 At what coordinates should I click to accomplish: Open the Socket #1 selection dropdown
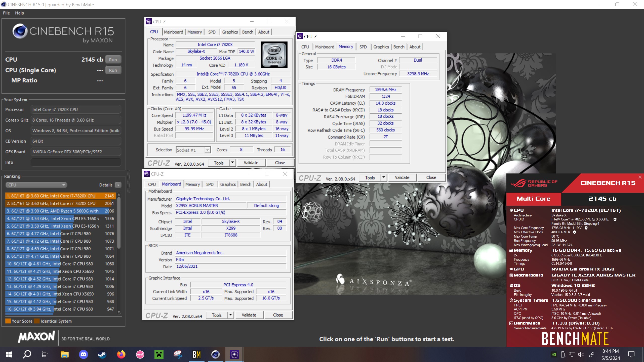[193, 150]
